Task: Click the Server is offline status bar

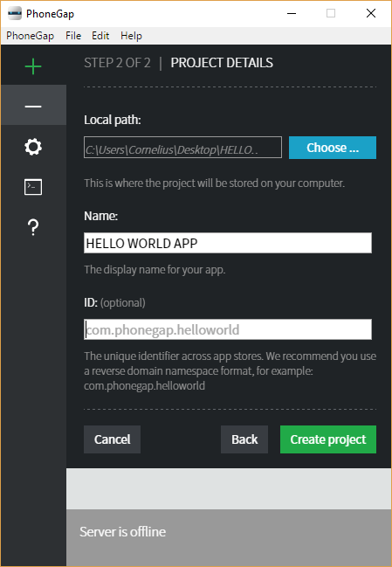Action: 229,532
